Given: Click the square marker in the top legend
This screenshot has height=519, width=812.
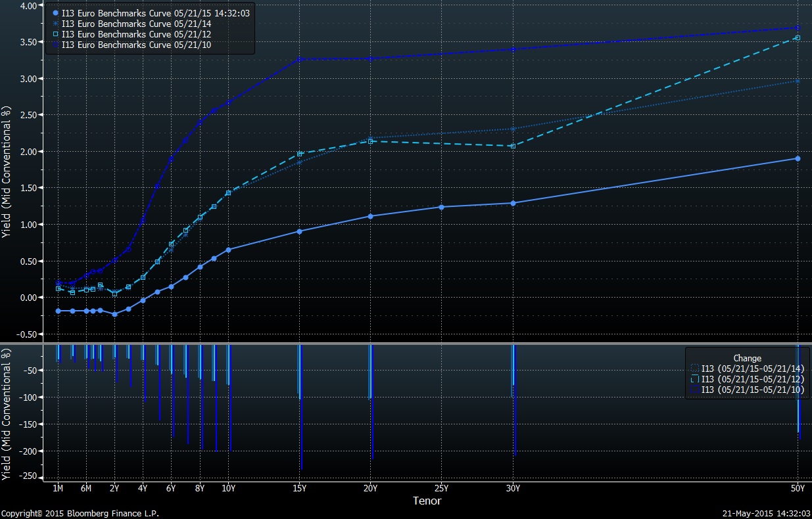Looking at the screenshot, I should (56, 34).
